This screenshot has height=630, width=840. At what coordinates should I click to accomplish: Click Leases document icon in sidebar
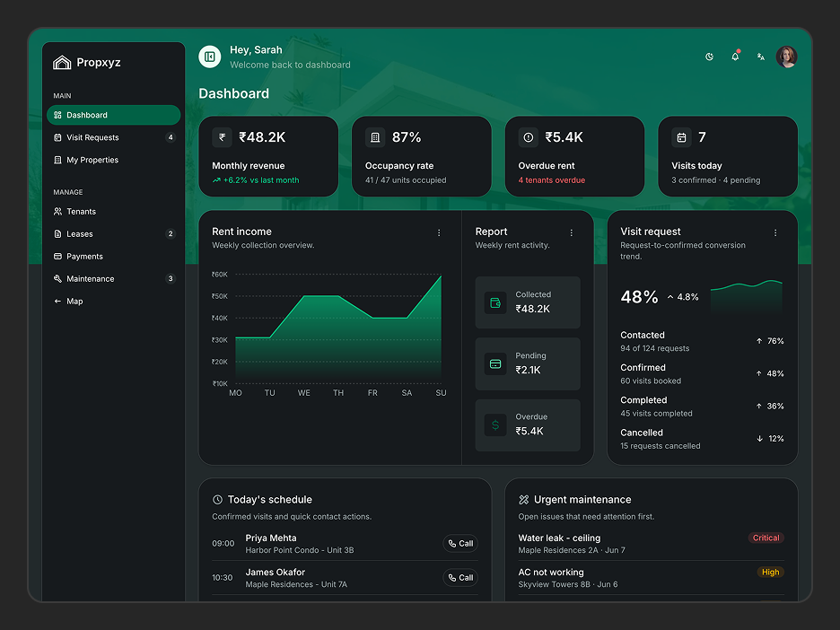pyautogui.click(x=57, y=234)
